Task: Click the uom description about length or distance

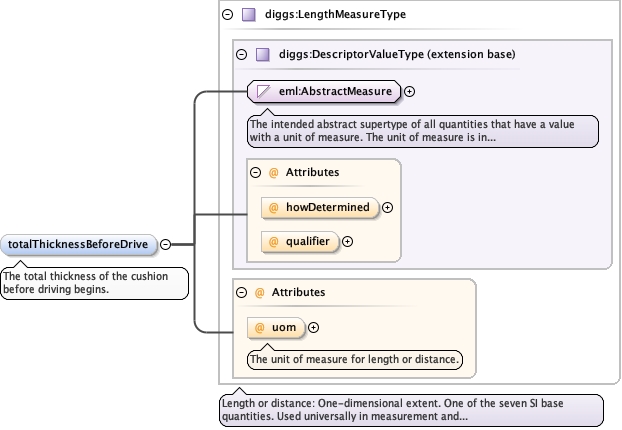Action: pos(354,358)
